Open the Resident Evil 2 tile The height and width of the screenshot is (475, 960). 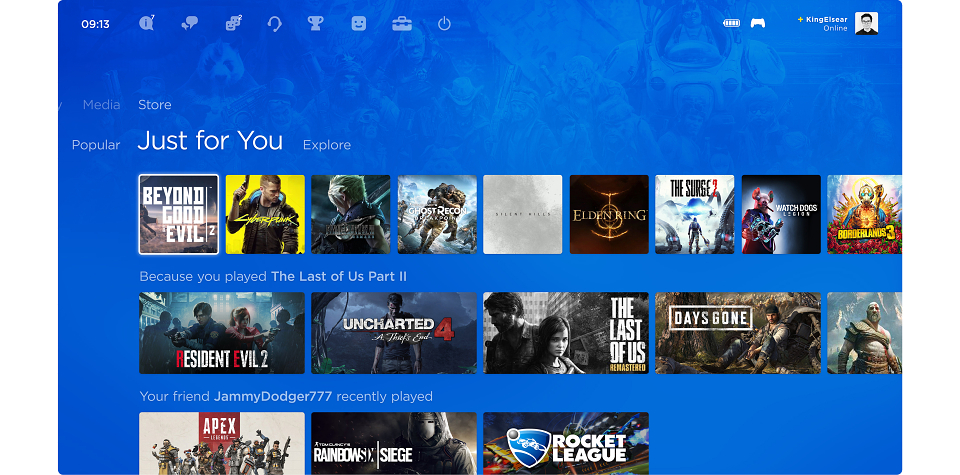pyautogui.click(x=222, y=333)
